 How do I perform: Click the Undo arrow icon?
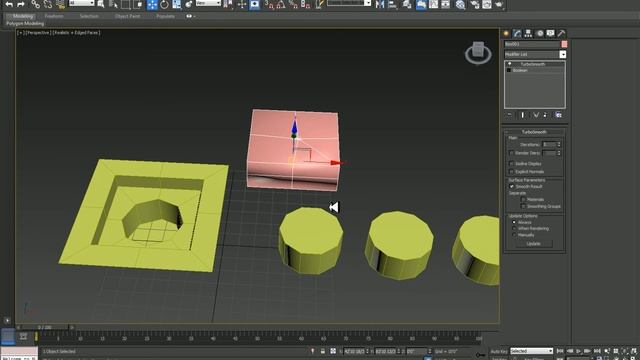pos(9,4)
